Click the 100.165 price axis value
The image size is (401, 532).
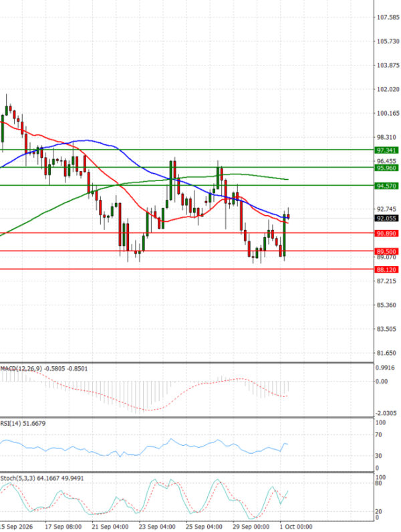(388, 114)
